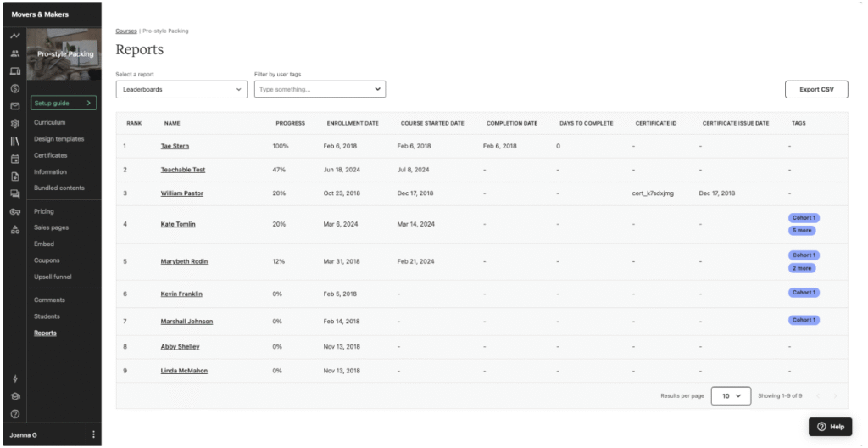868x448 pixels.
Task: Open the Filter by user tags dropdown
Action: click(x=320, y=89)
